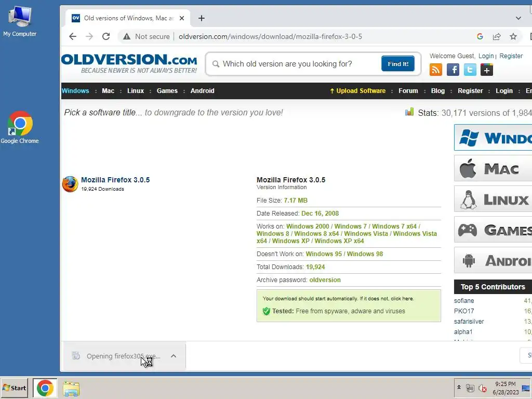This screenshot has width=532, height=399.
Task: Click the Find It! button
Action: pos(398,64)
